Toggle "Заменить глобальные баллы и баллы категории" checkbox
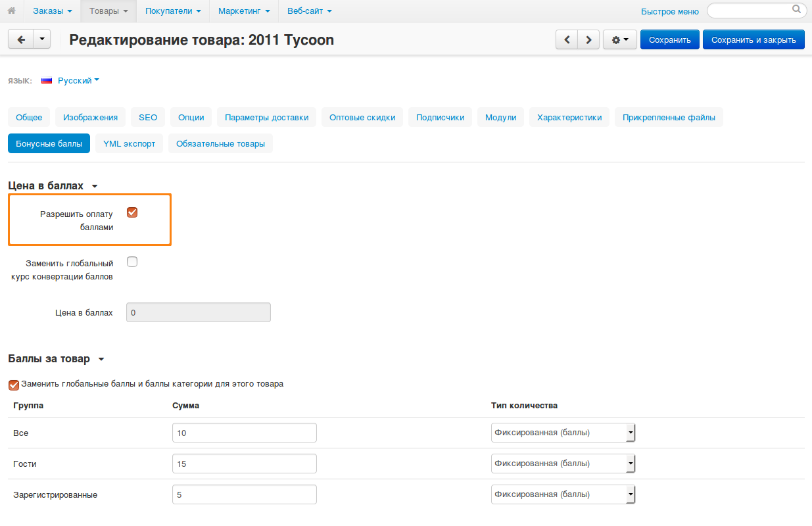 click(14, 385)
